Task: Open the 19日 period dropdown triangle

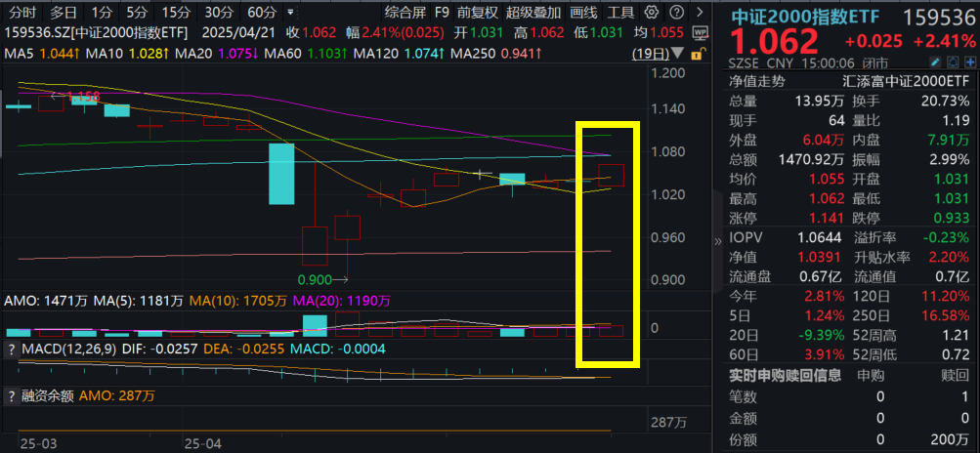Action: (679, 55)
